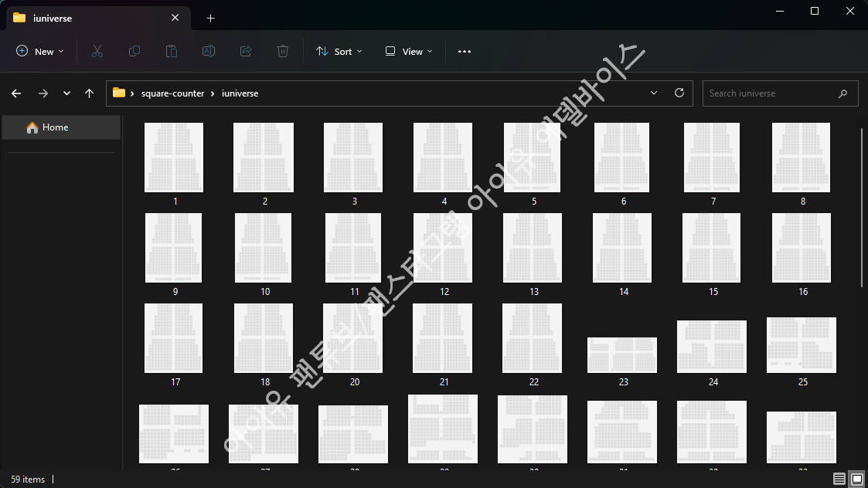
Task: Select thumbnail of file 25
Action: [x=802, y=344]
